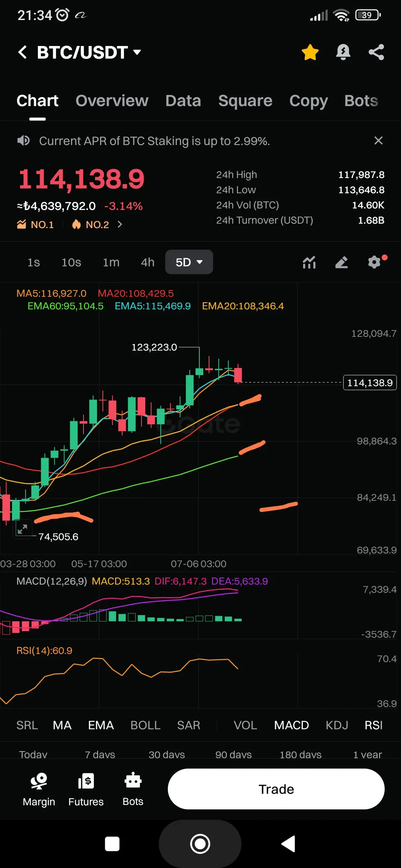Select the 30 days performance period

(x=167, y=754)
